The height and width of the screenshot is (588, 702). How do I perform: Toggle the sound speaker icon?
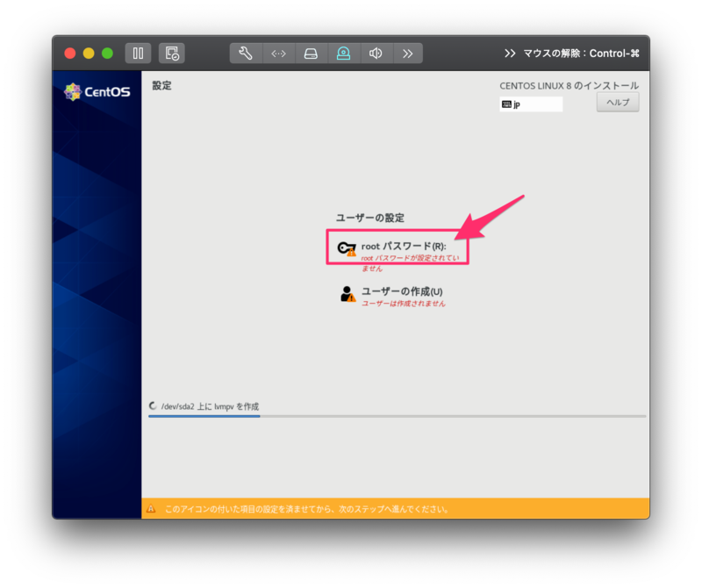(x=376, y=54)
